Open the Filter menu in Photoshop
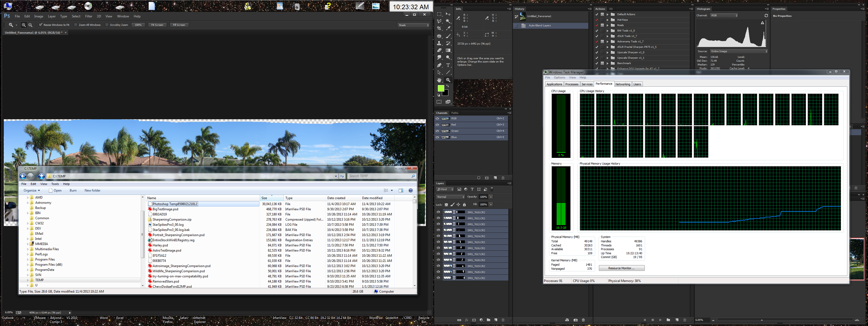 click(x=89, y=16)
